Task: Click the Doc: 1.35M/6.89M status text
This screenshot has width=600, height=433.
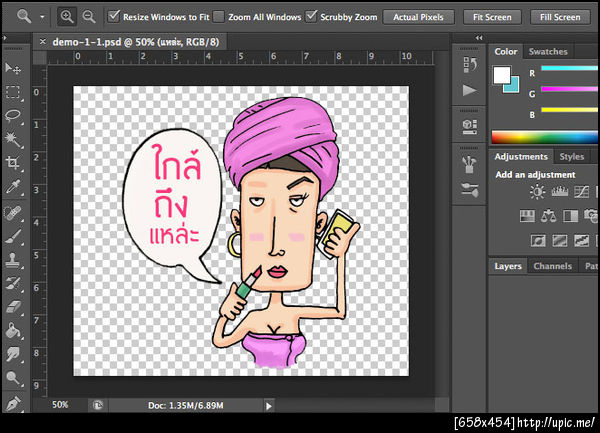Action: click(x=186, y=405)
